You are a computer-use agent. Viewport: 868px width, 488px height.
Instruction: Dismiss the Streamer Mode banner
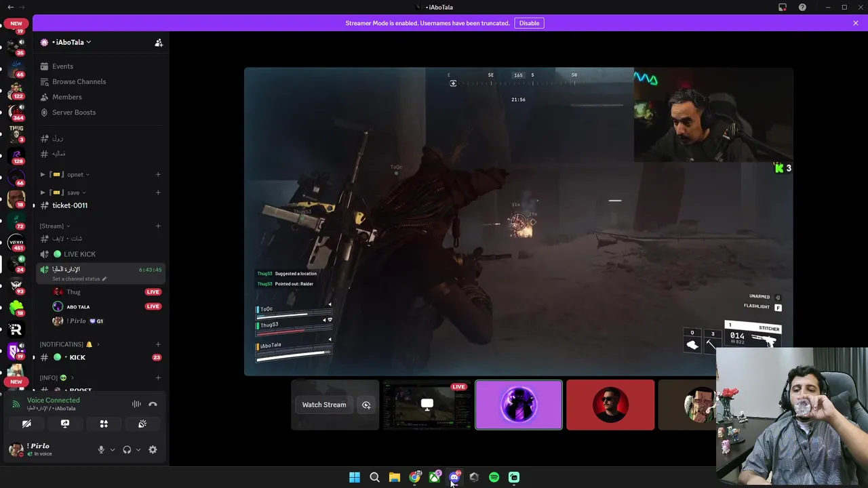pyautogui.click(x=856, y=23)
